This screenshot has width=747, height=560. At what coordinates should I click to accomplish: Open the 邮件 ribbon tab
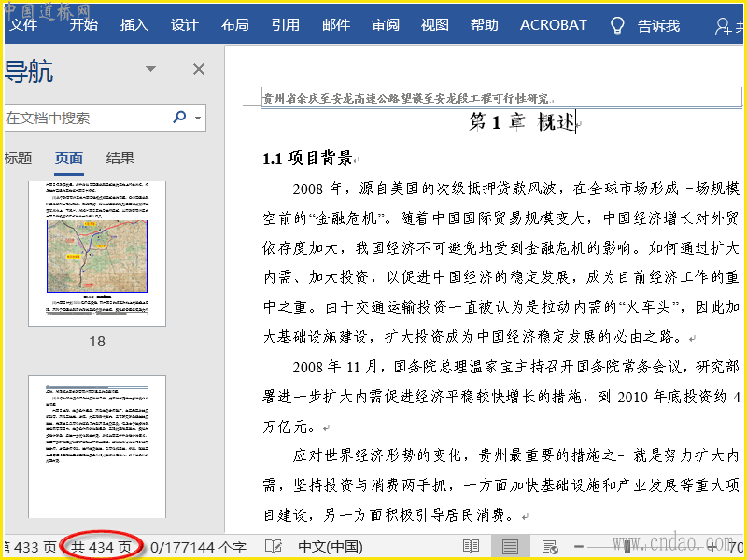tap(336, 25)
